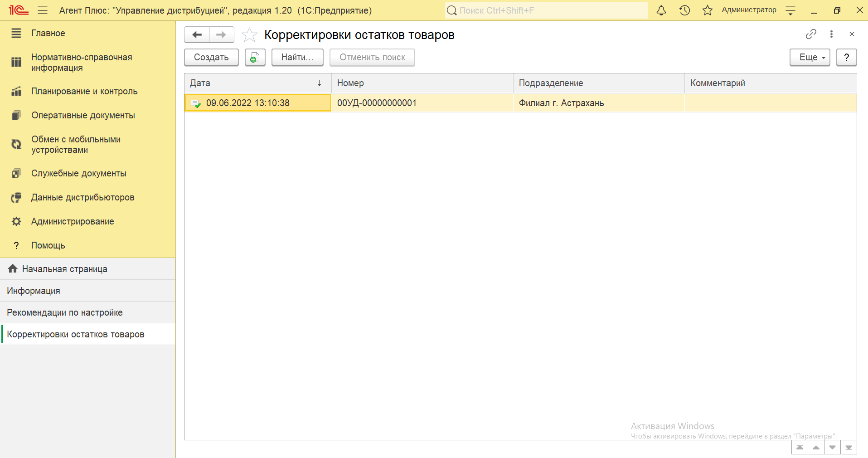Click the Найти... button

coord(297,58)
